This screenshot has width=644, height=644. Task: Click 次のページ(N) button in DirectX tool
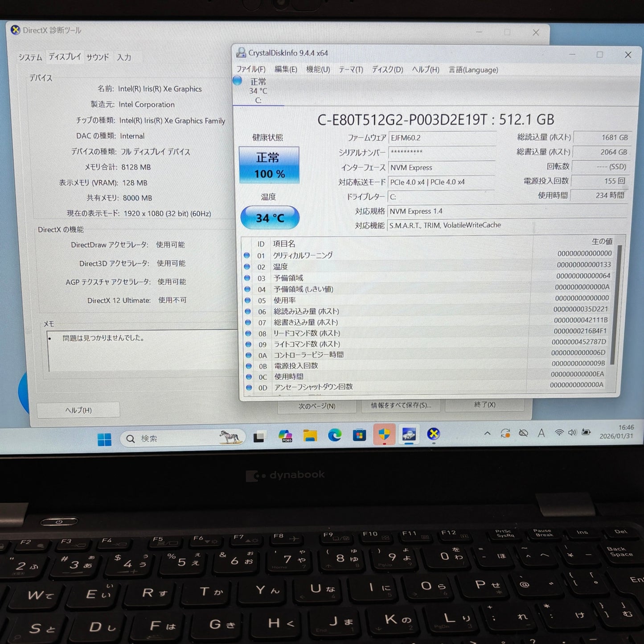[317, 406]
